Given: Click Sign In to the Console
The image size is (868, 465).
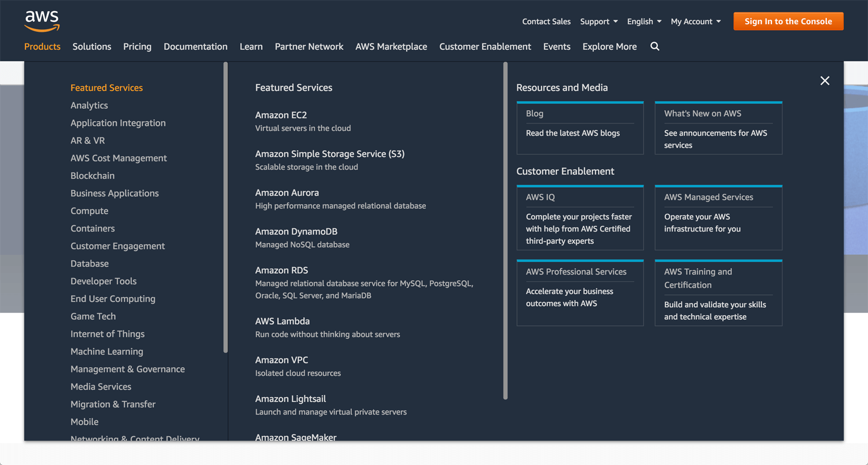Looking at the screenshot, I should click(x=788, y=21).
